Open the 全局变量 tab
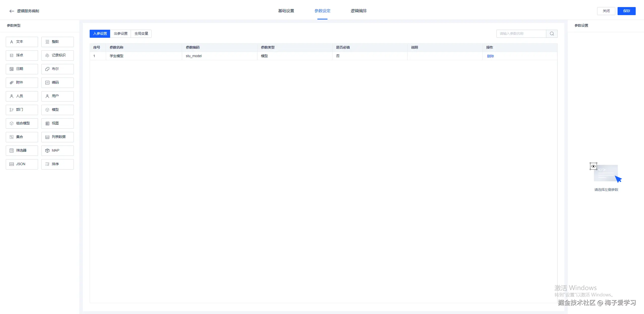This screenshot has width=644, height=314. click(141, 34)
